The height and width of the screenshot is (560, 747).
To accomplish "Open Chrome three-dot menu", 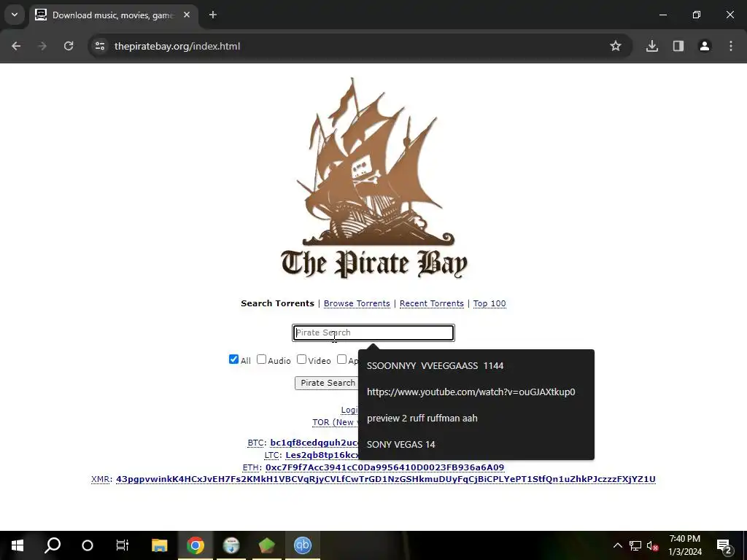I will 731,46.
